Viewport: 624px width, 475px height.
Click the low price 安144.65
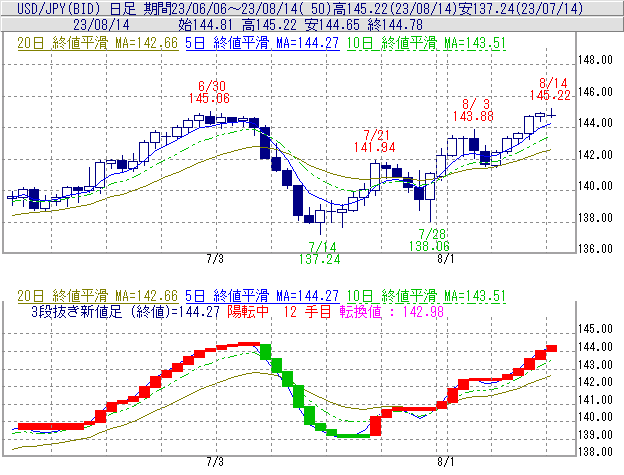(x=332, y=25)
